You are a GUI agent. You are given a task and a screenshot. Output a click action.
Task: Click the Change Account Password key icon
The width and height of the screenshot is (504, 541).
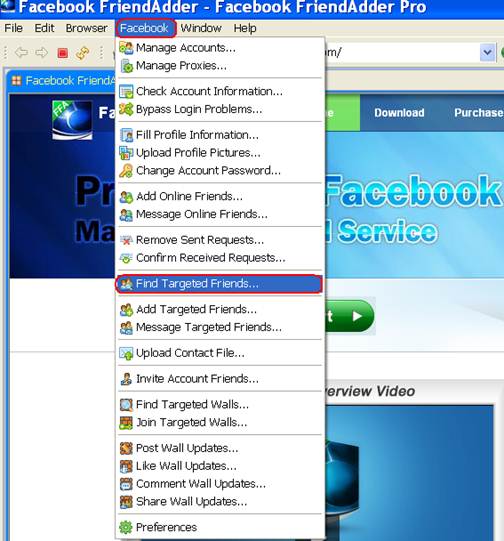click(126, 171)
